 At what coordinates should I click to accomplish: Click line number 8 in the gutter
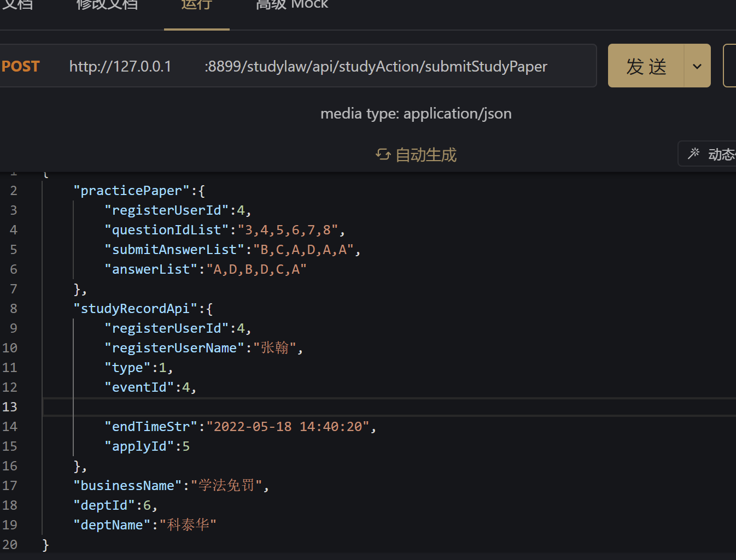(x=14, y=309)
